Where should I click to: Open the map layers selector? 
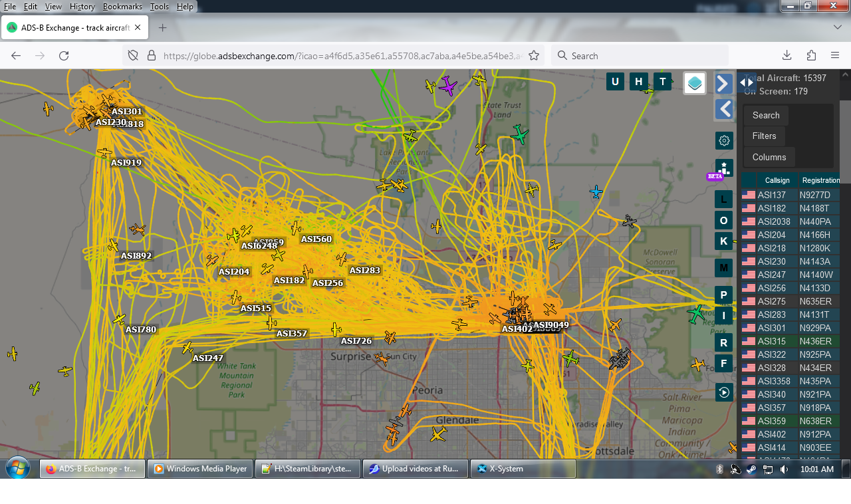pos(695,83)
